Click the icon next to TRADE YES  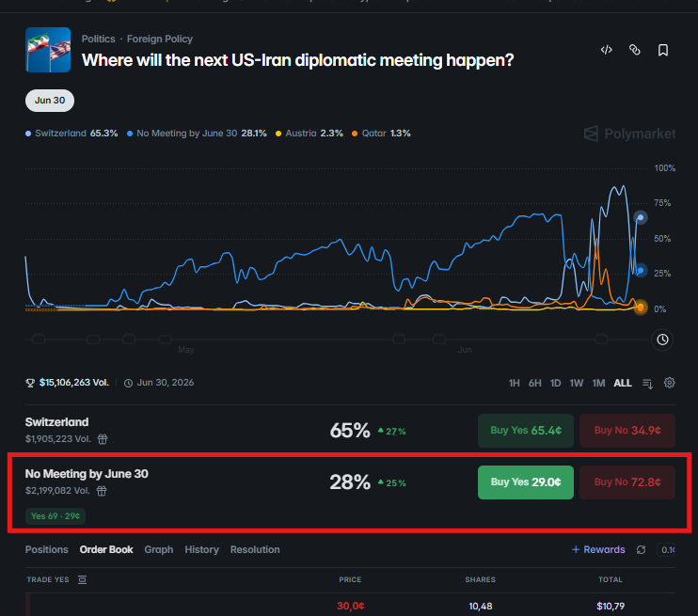tap(83, 579)
